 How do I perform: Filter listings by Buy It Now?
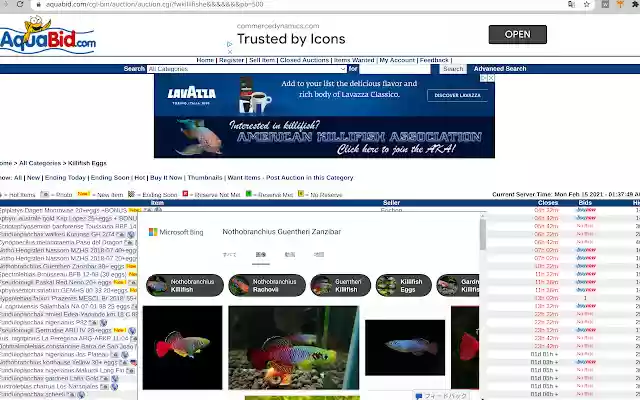pyautogui.click(x=166, y=178)
